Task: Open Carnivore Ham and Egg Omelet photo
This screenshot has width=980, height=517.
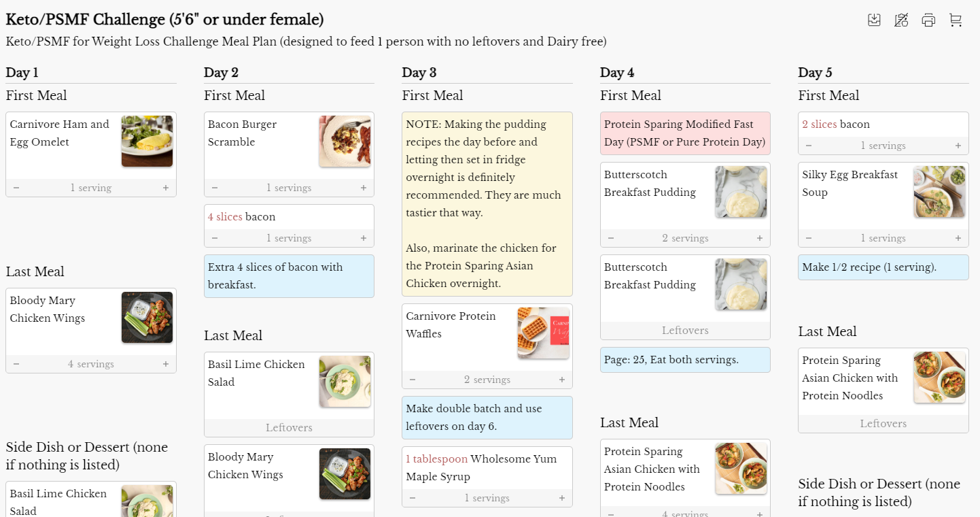Action: 147,141
